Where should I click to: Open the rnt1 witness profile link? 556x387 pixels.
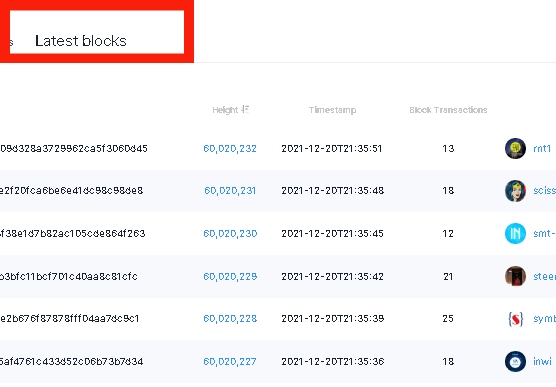542,148
